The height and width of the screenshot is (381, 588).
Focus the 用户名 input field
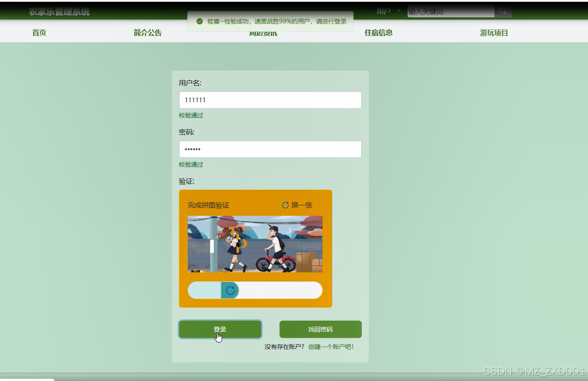click(270, 100)
